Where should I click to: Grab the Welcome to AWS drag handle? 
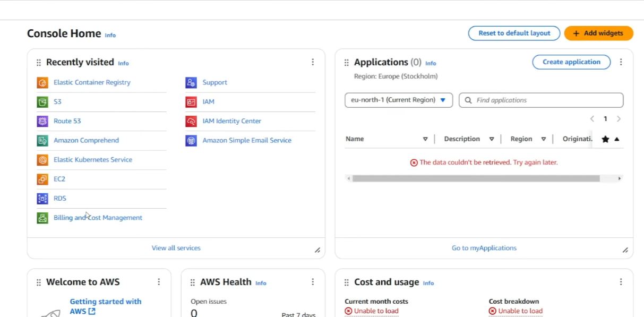[x=39, y=282]
